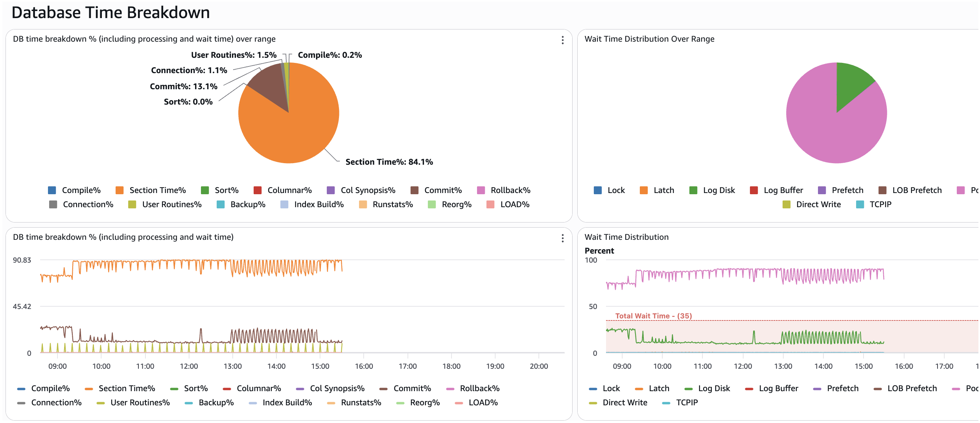Click the Compile% blue legend swatch in pie panel
The width and height of the screenshot is (980, 423).
(52, 190)
